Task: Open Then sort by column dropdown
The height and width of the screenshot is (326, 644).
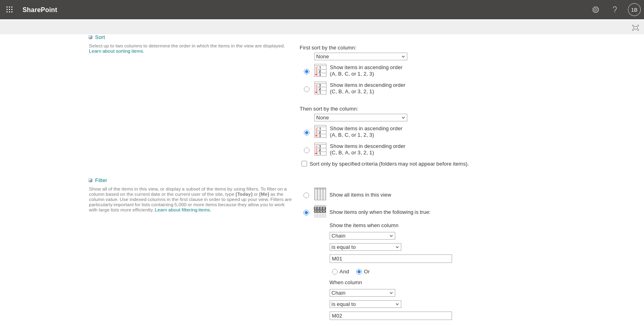Action: click(361, 118)
